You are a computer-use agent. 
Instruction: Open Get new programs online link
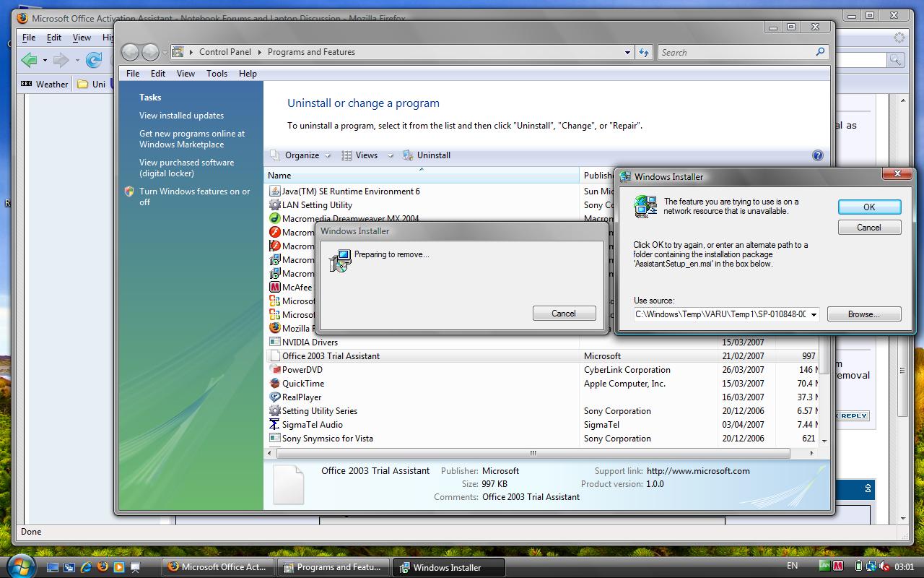pyautogui.click(x=192, y=139)
